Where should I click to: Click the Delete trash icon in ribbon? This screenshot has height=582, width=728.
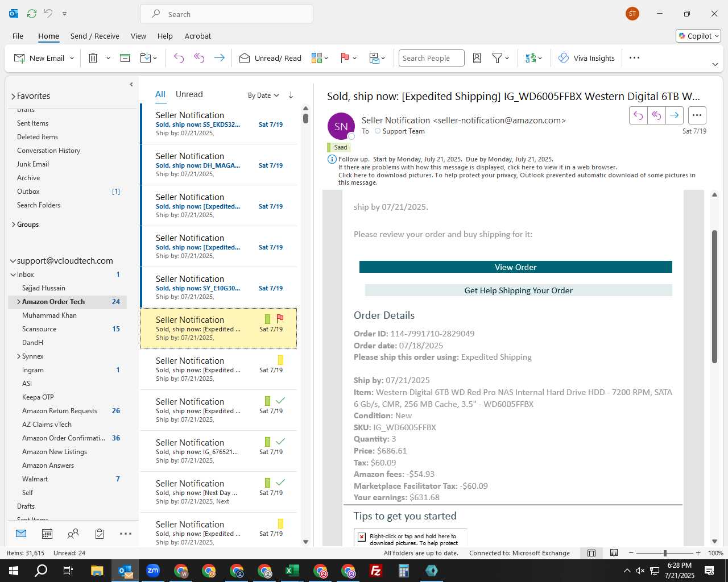tap(93, 58)
